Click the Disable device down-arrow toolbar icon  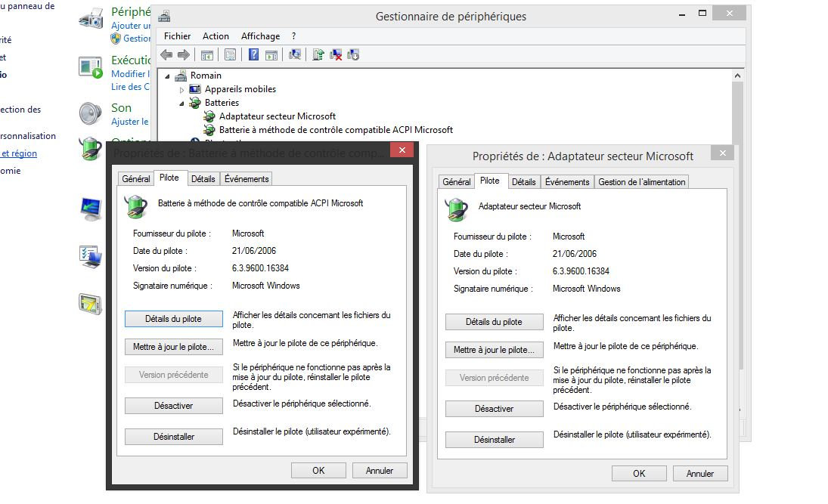tap(352, 55)
